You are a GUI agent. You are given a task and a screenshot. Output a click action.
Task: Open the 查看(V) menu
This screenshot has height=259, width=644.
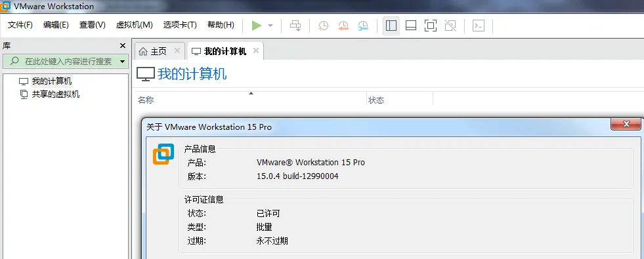pos(93,25)
